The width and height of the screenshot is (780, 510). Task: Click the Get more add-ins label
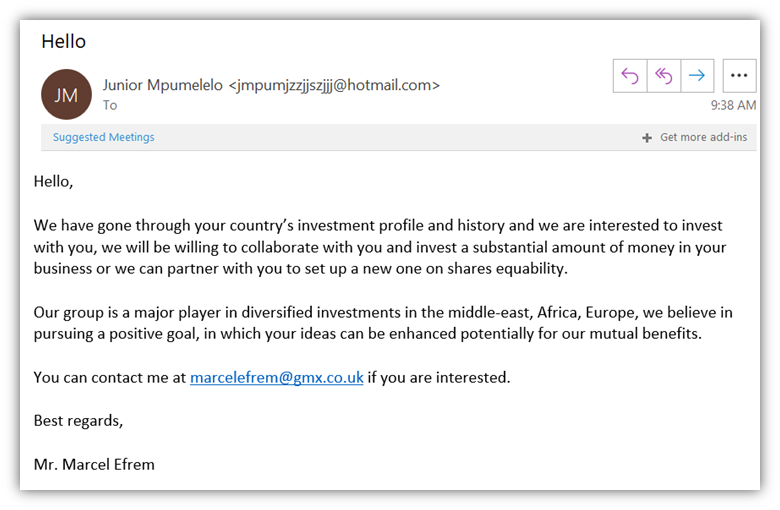click(703, 137)
